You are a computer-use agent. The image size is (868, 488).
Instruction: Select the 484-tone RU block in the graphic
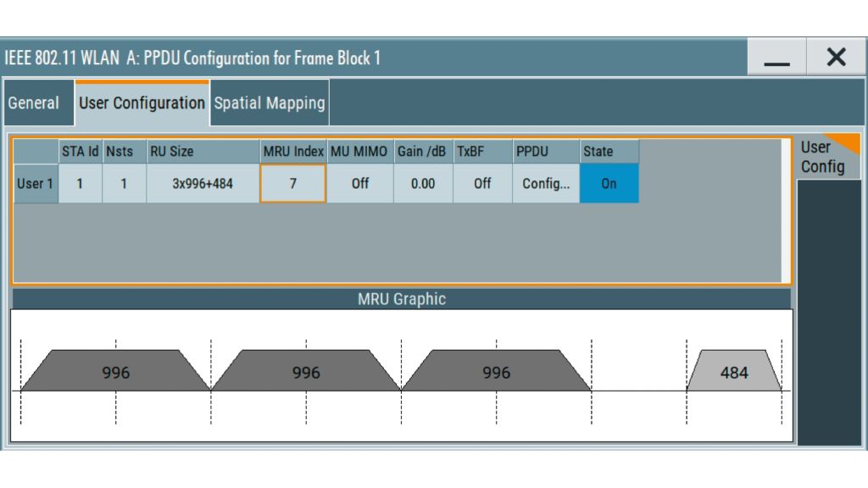click(x=733, y=372)
